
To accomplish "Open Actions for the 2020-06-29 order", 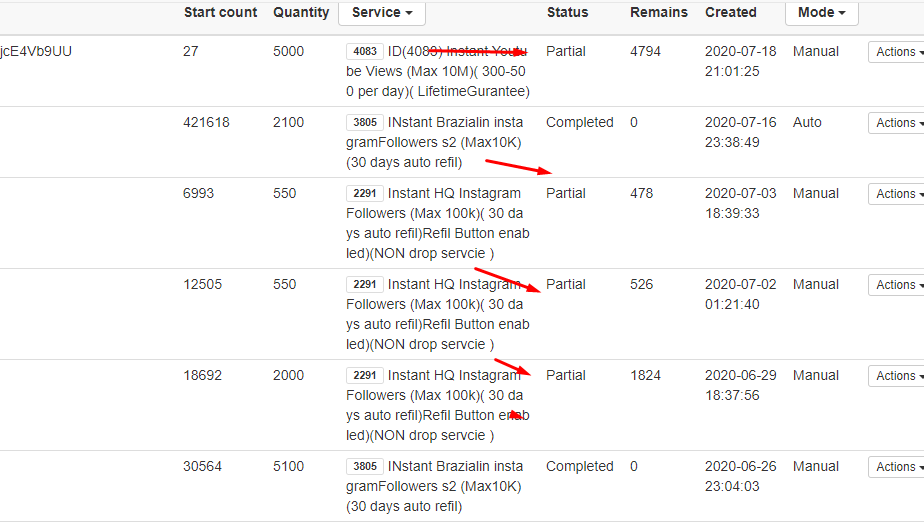I will 896,375.
